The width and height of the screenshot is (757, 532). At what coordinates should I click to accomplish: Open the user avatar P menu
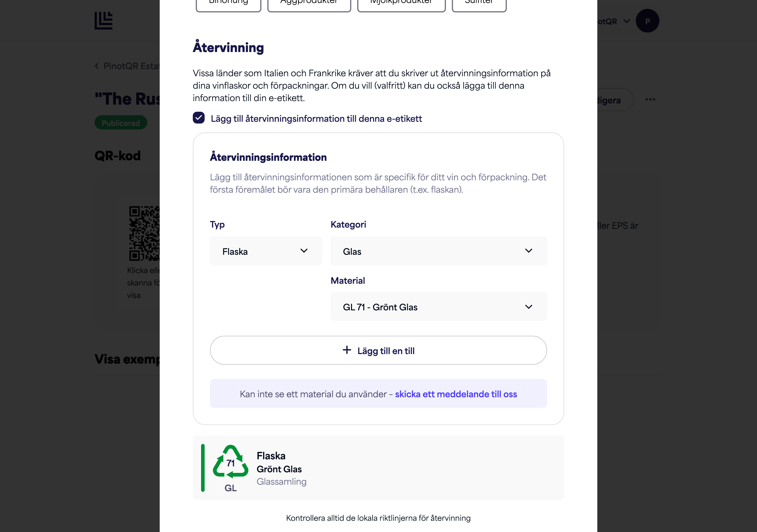[x=647, y=21]
